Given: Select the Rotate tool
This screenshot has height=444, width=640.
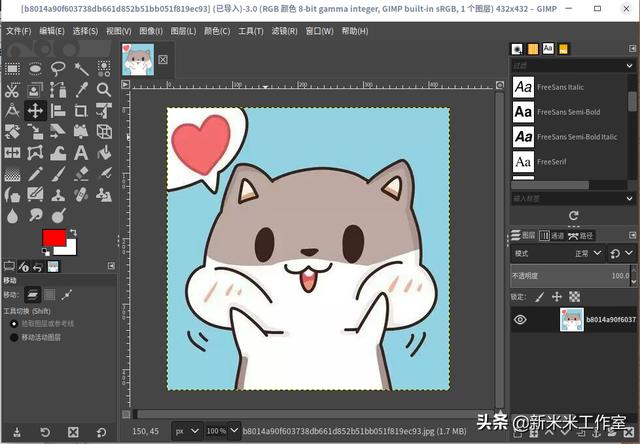Looking at the screenshot, I should 12,132.
